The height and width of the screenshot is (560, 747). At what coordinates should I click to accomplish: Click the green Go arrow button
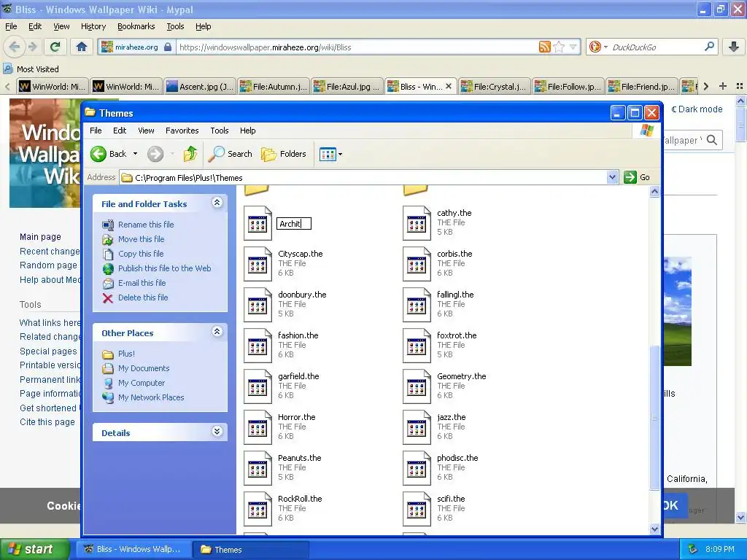(630, 177)
